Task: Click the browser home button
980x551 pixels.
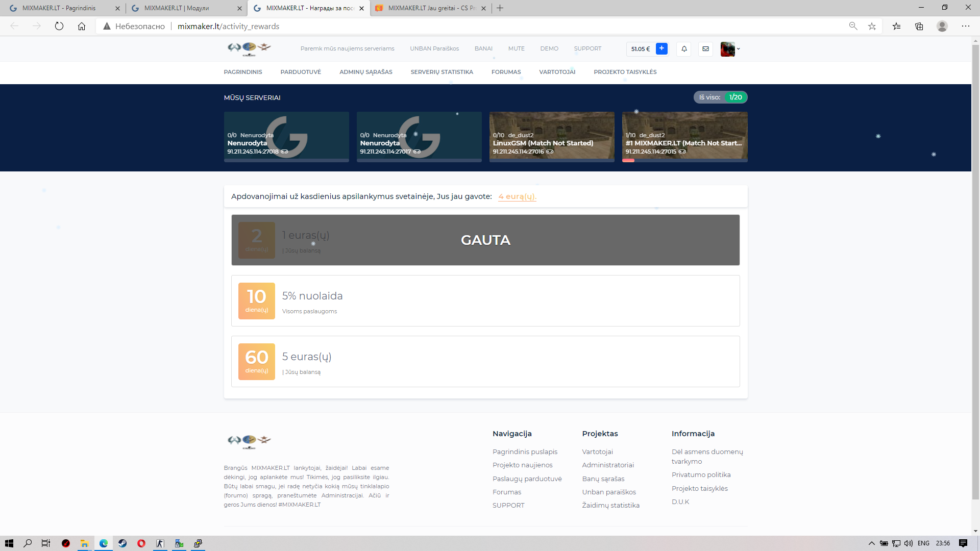Action: click(82, 26)
